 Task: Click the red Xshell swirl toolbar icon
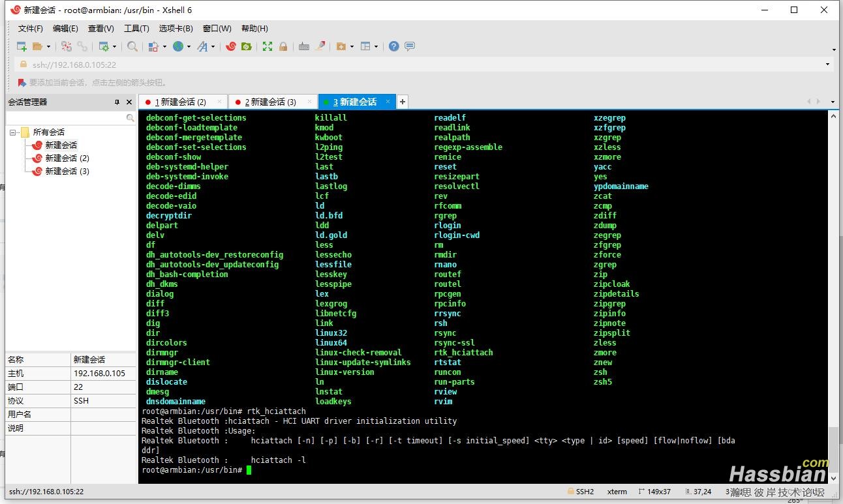point(230,46)
